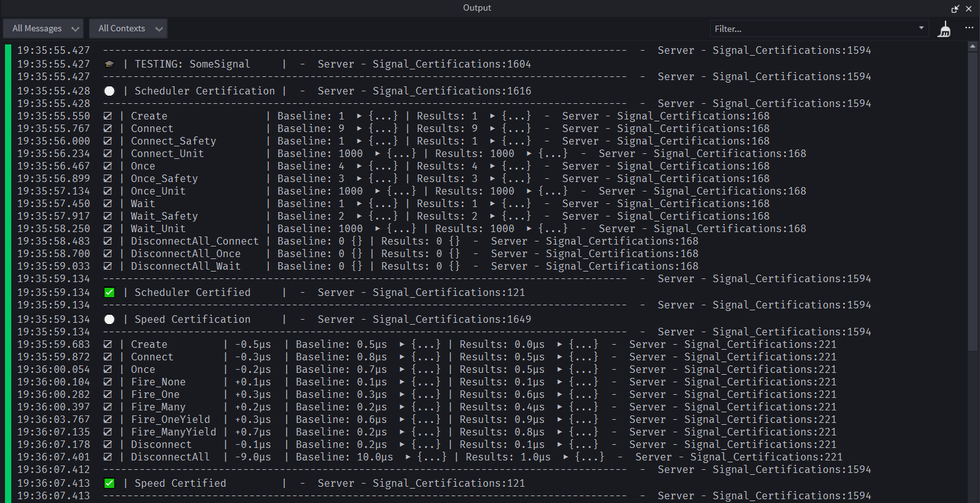Expand the Baseline table in the Disconnect row
Image resolution: width=980 pixels, height=503 pixels.
tap(403, 445)
